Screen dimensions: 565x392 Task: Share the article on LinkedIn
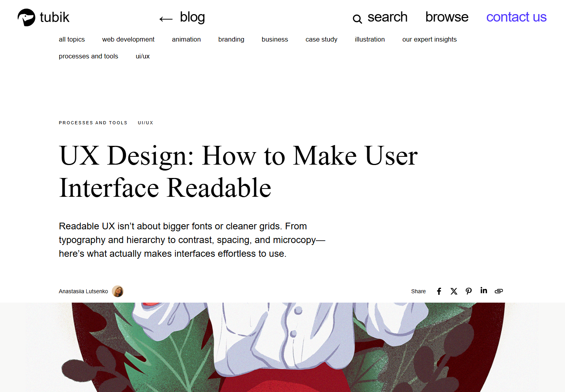coord(484,290)
